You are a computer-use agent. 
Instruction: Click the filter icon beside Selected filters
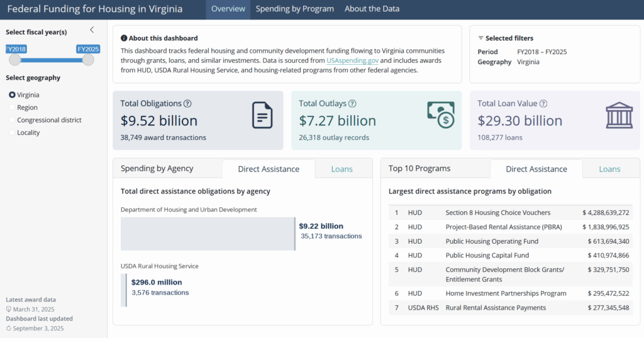(481, 38)
